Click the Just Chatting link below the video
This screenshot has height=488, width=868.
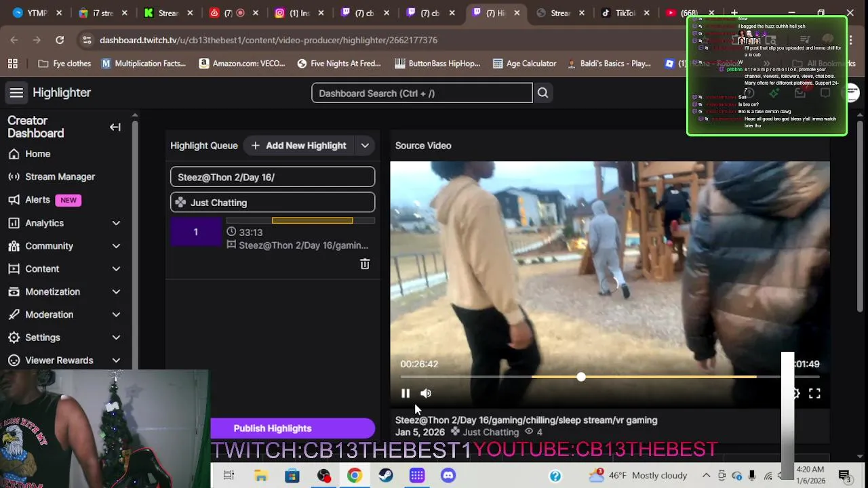tap(491, 432)
